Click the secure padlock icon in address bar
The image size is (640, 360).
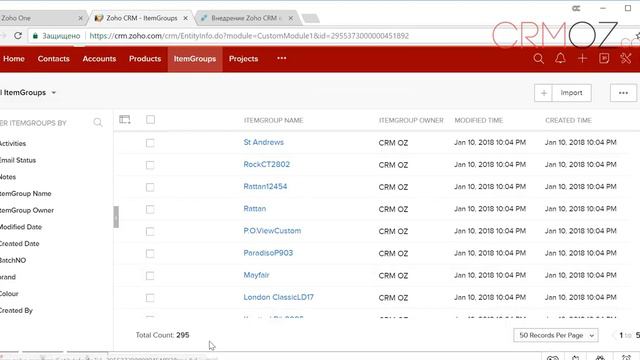click(35, 36)
